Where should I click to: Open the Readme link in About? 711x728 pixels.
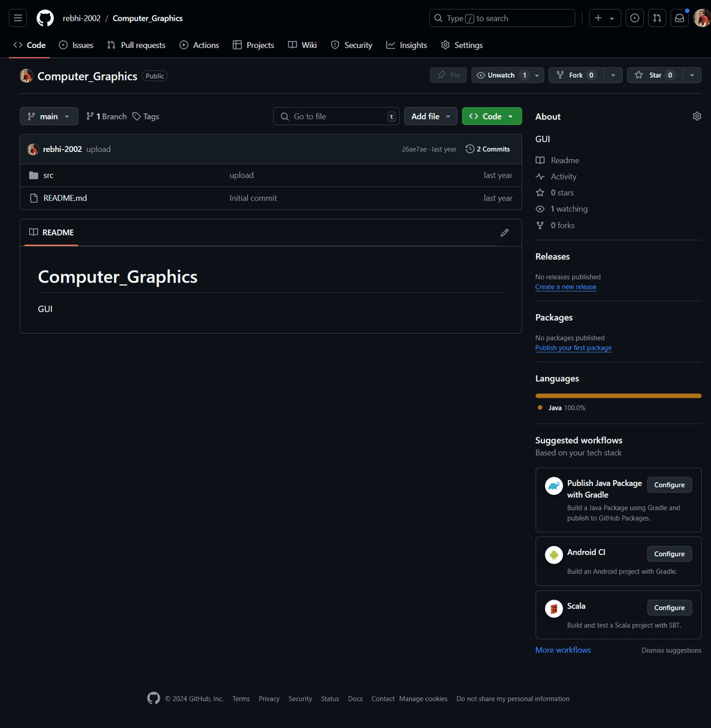(x=558, y=160)
